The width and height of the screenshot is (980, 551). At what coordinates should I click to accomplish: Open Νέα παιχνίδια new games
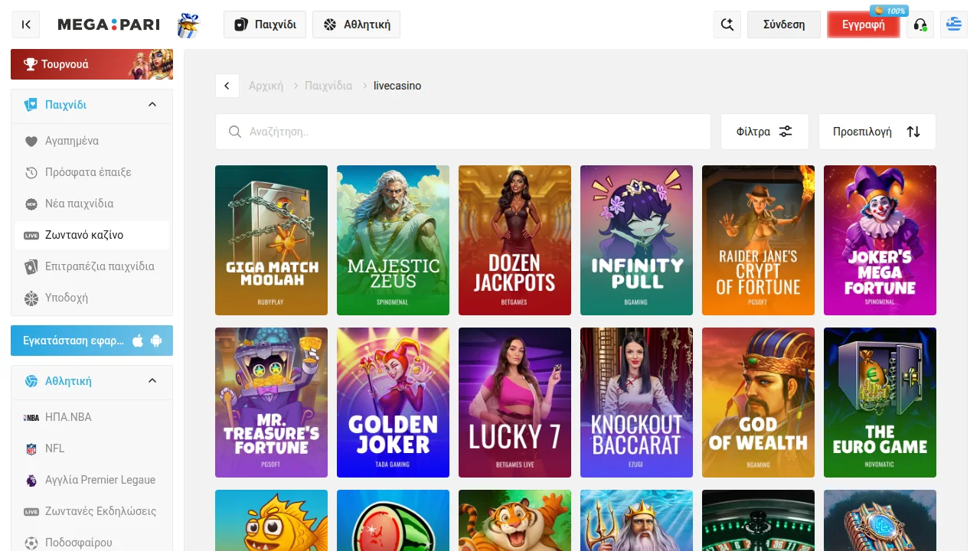pos(92,204)
